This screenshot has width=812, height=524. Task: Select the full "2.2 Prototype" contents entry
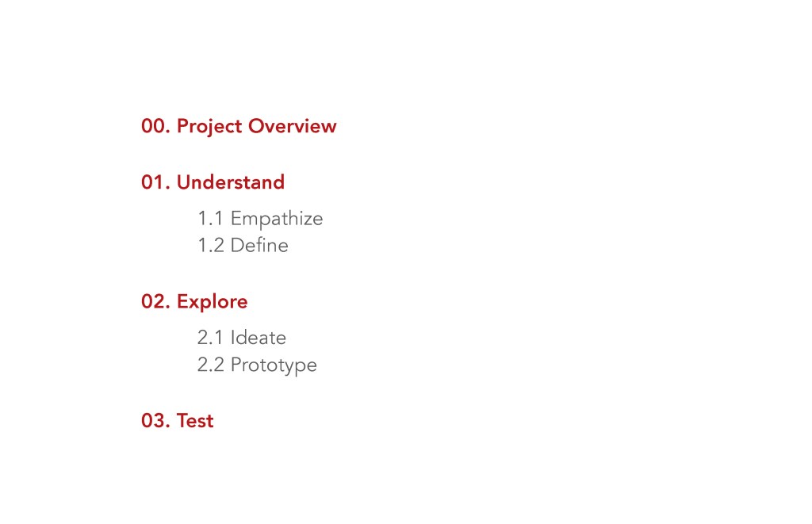[257, 365]
